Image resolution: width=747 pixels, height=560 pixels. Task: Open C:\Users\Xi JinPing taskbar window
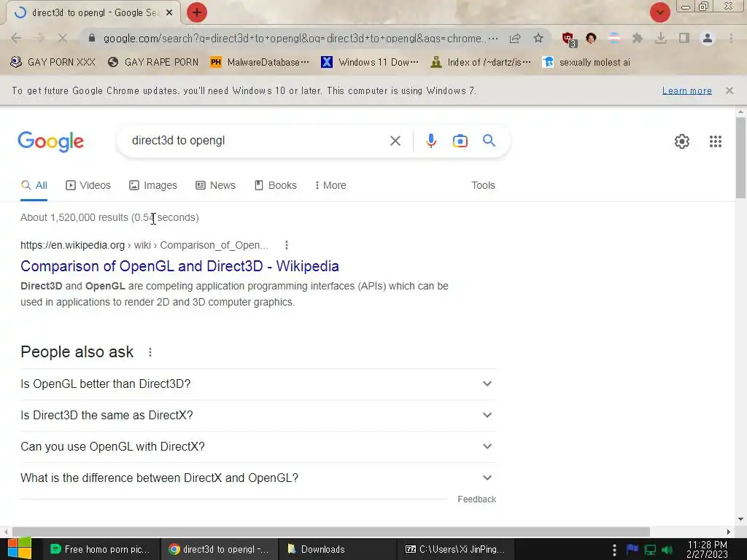(x=454, y=550)
